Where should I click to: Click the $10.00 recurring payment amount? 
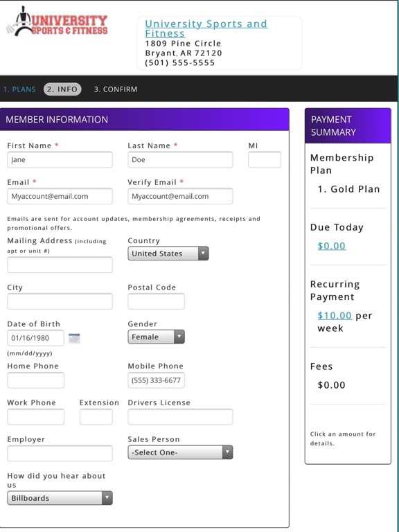(334, 316)
